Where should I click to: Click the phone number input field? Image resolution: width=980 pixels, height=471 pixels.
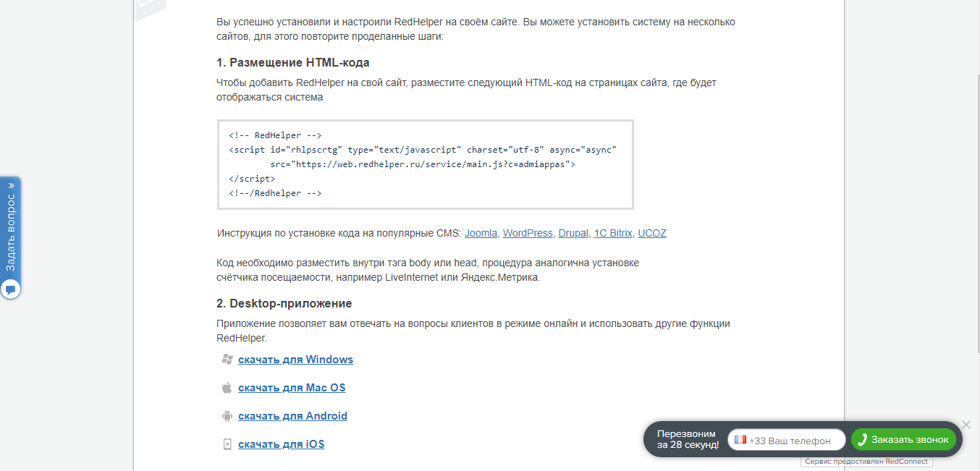[x=789, y=439]
